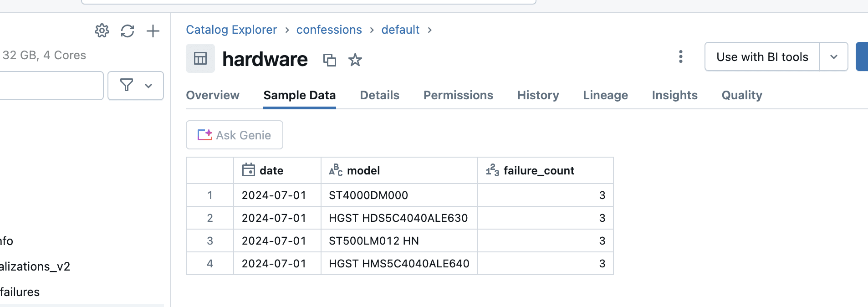Viewport: 868px width, 307px height.
Task: Go to the confessions catalog breadcrumb
Action: point(329,30)
